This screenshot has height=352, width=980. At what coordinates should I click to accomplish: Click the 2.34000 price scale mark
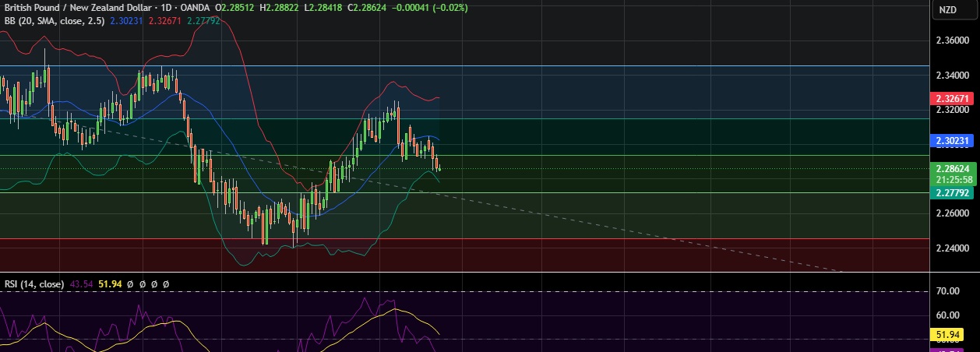click(x=954, y=76)
